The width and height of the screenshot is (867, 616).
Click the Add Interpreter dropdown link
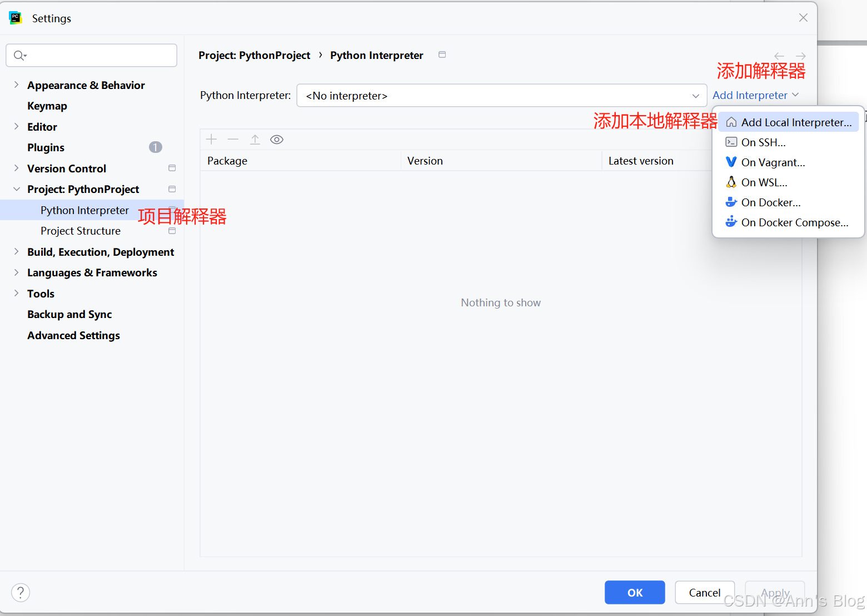pyautogui.click(x=755, y=95)
